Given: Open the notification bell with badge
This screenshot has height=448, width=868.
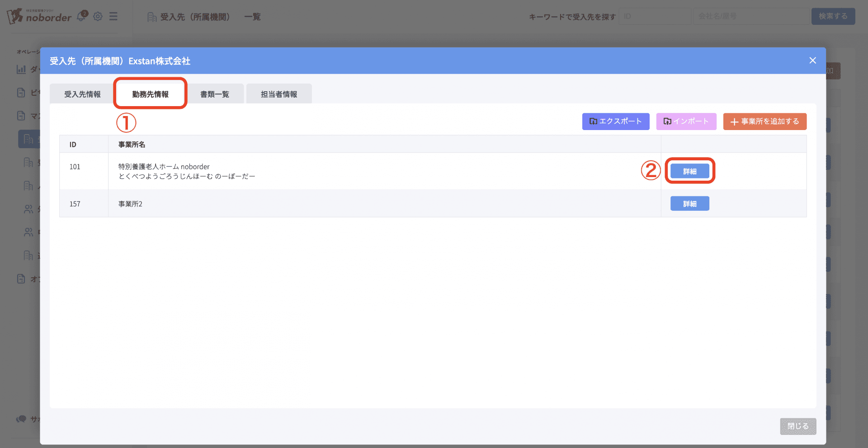Looking at the screenshot, I should [x=82, y=16].
